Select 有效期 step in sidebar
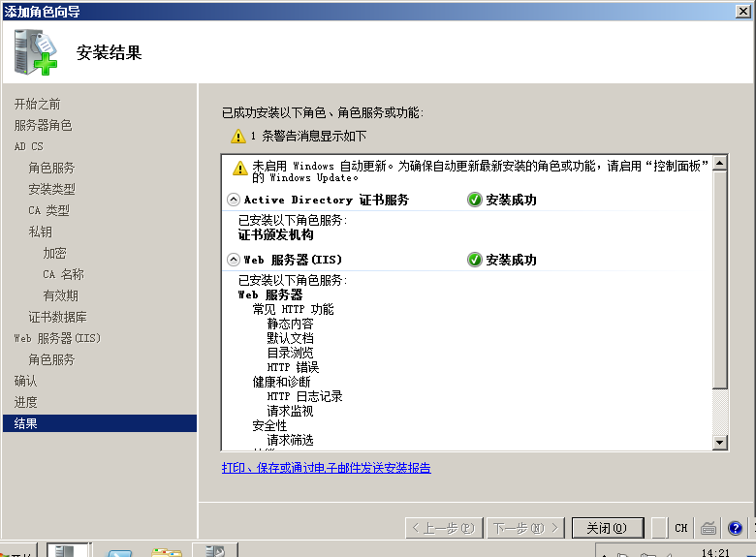The width and height of the screenshot is (756, 557). pos(60,295)
